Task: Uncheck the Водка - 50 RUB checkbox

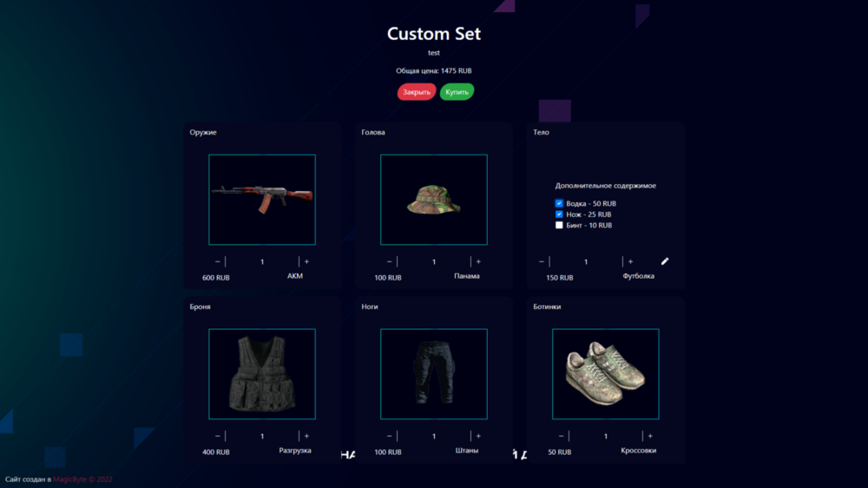Action: pyautogui.click(x=559, y=203)
